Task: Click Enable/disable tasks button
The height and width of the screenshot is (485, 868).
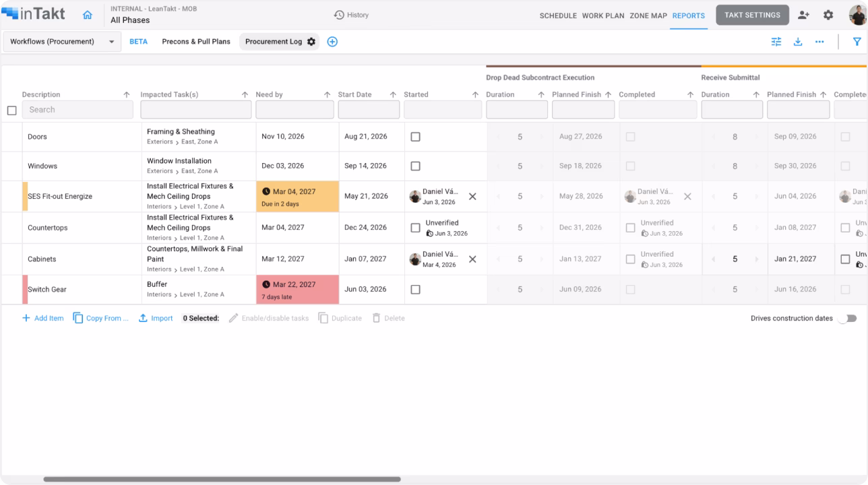Action: click(x=268, y=319)
